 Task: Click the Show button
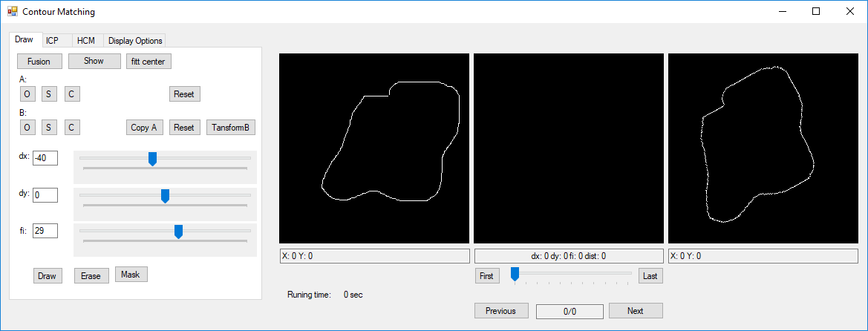[94, 61]
